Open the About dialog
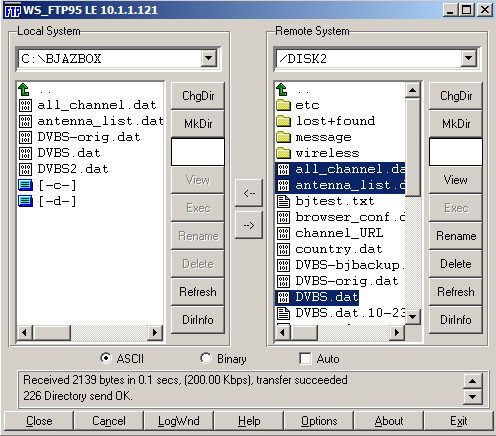 click(x=389, y=421)
